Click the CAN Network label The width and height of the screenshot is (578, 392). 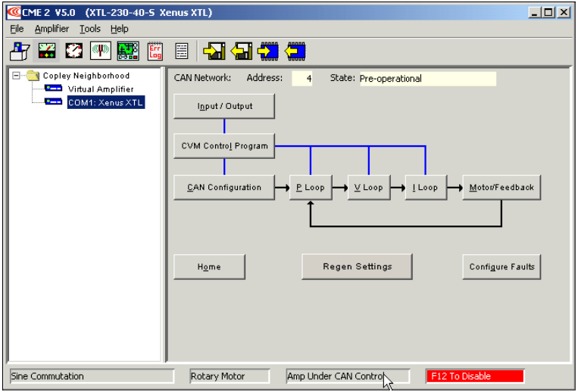(202, 78)
